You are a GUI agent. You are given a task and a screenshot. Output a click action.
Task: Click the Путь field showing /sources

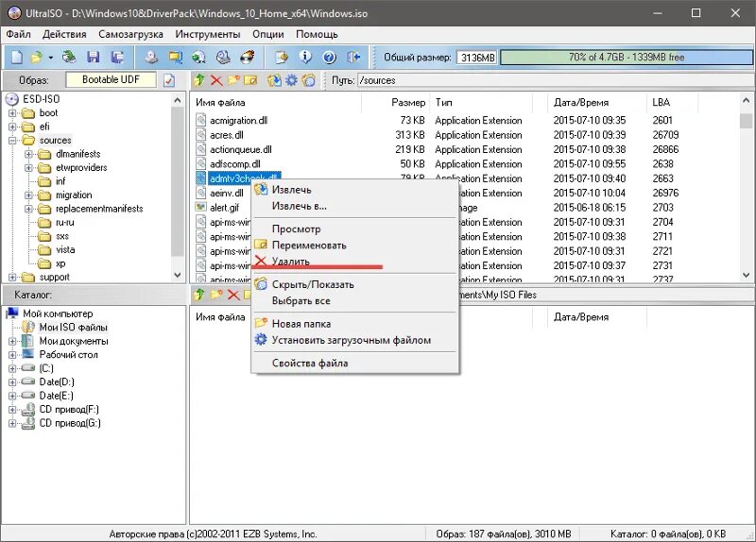555,80
